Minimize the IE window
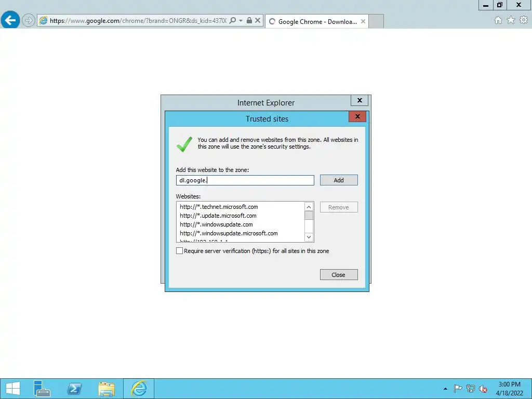Viewport: 532px width, 399px height. coord(486,5)
